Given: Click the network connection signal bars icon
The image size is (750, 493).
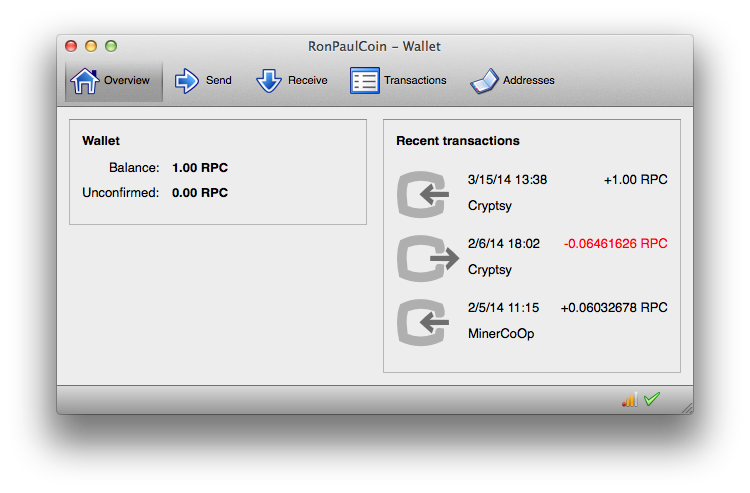Looking at the screenshot, I should tap(629, 399).
